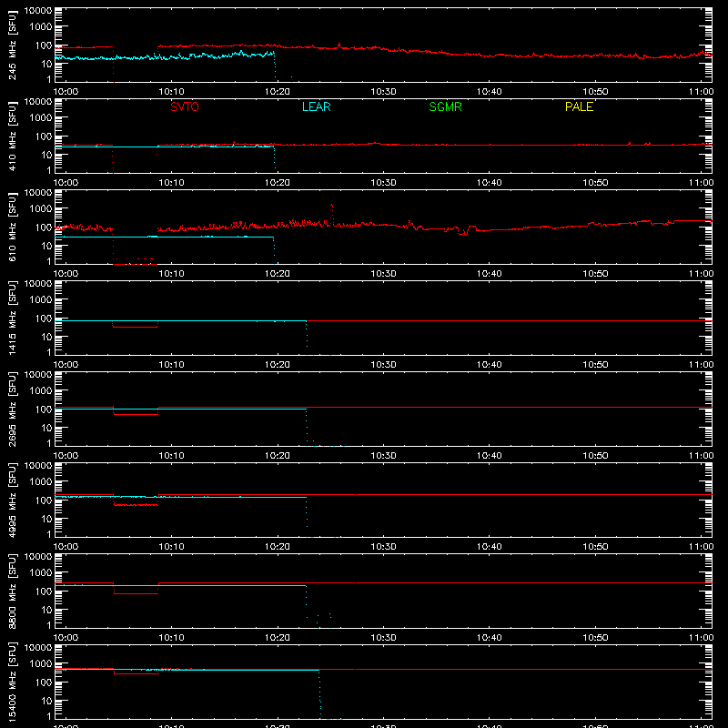Select the 245 MHz [SFU] axis title
This screenshot has height=728, width=728.
(x=12, y=45)
